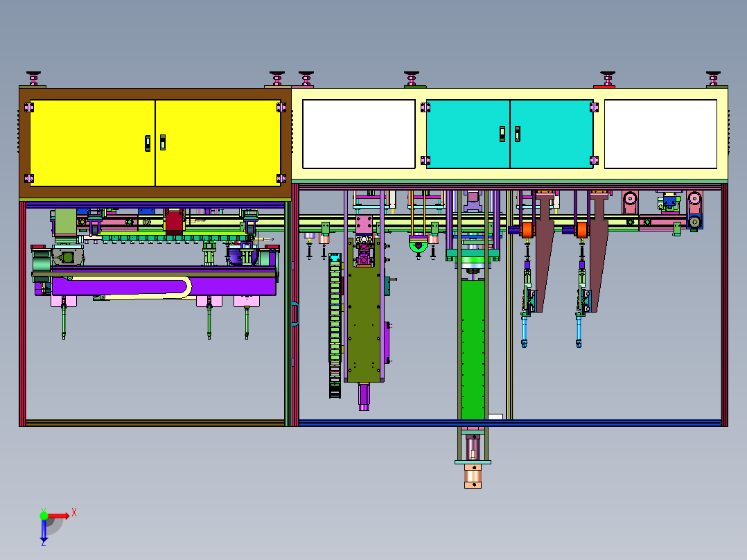This screenshot has width=747, height=560.
Task: Select the purple conveyor body
Action: tap(164, 286)
